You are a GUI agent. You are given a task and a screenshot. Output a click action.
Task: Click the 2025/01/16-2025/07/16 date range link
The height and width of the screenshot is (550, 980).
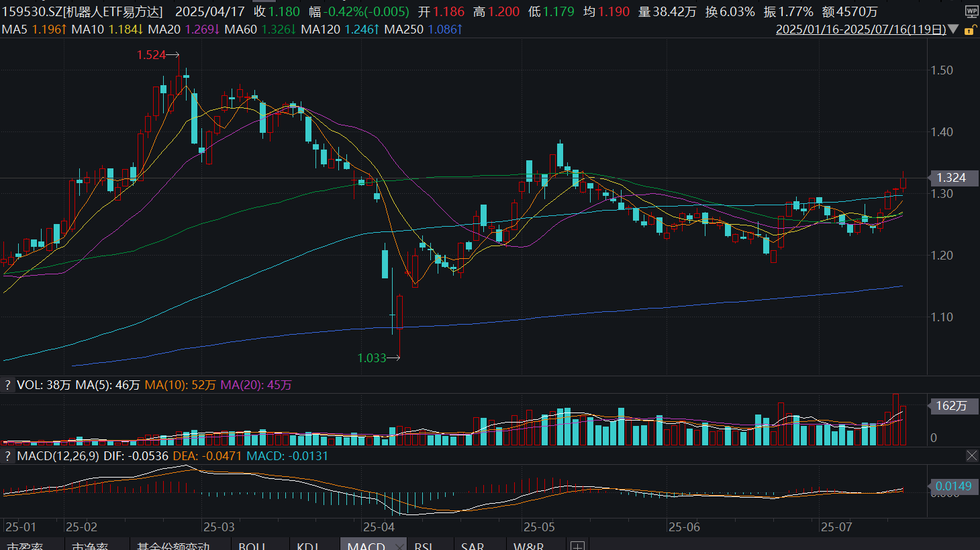coord(861,30)
